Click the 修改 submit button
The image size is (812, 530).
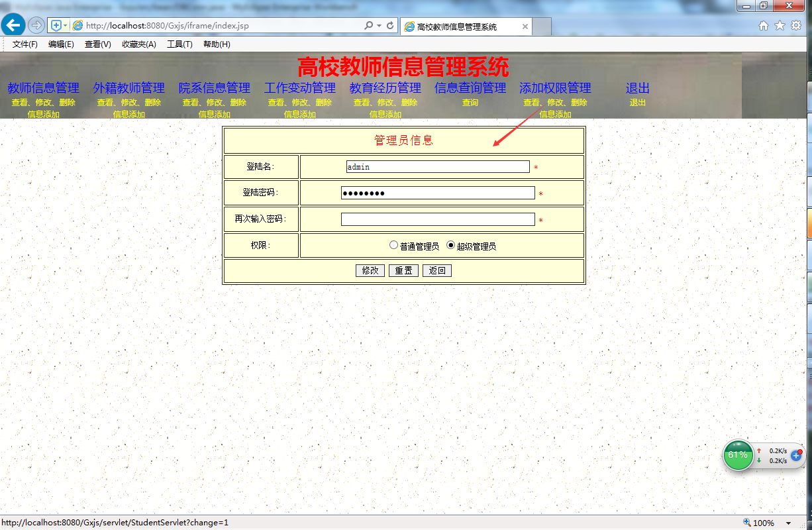370,270
